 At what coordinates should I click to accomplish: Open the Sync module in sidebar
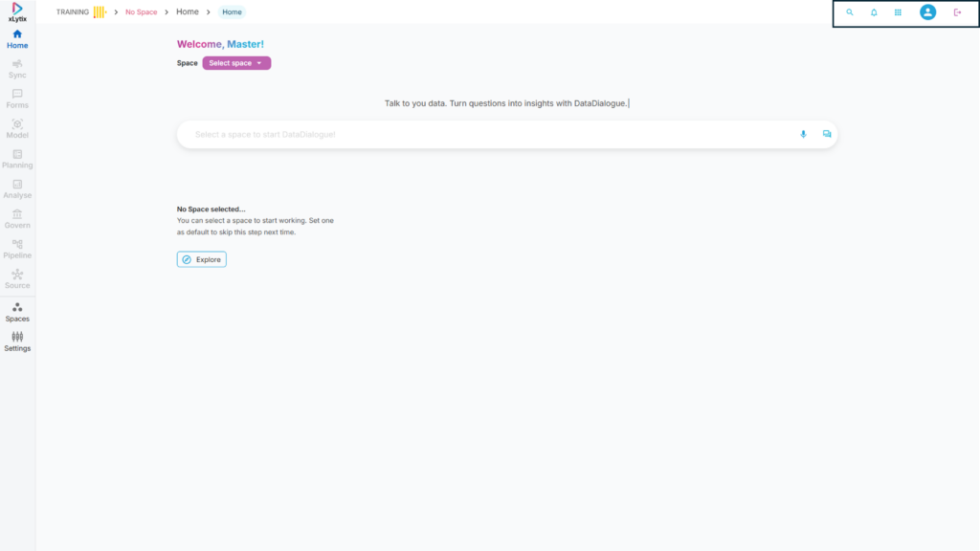[17, 69]
